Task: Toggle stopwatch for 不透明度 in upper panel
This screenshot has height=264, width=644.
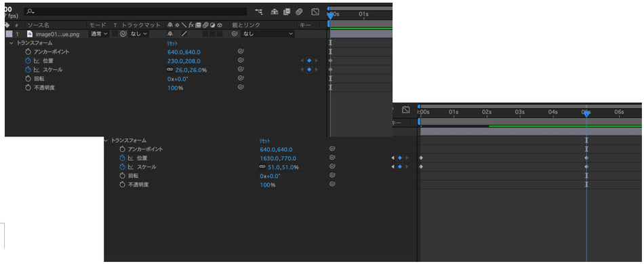Action: coord(28,87)
